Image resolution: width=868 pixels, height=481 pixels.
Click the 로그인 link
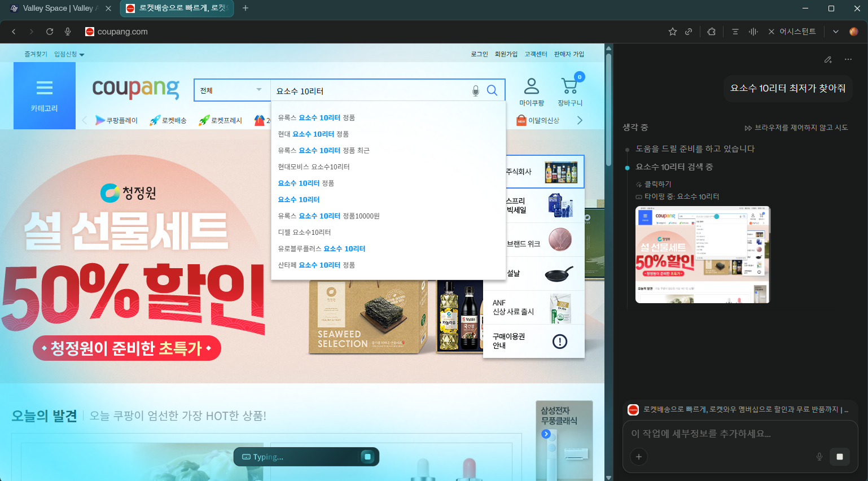tap(479, 54)
